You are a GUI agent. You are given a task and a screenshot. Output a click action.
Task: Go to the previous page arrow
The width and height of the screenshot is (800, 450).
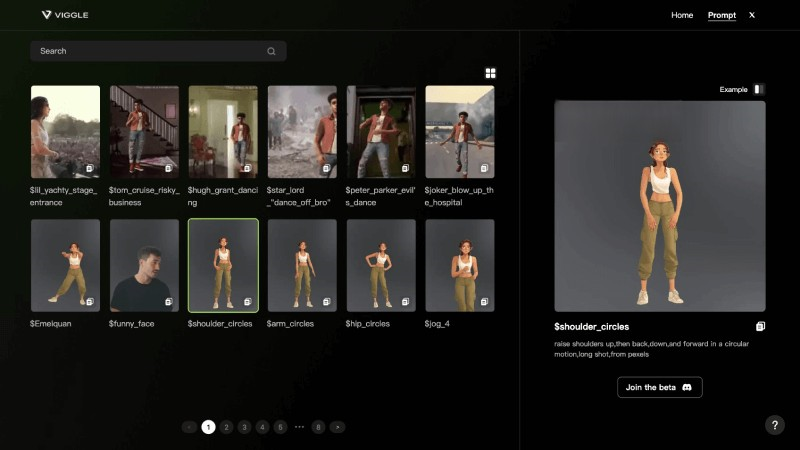point(190,427)
